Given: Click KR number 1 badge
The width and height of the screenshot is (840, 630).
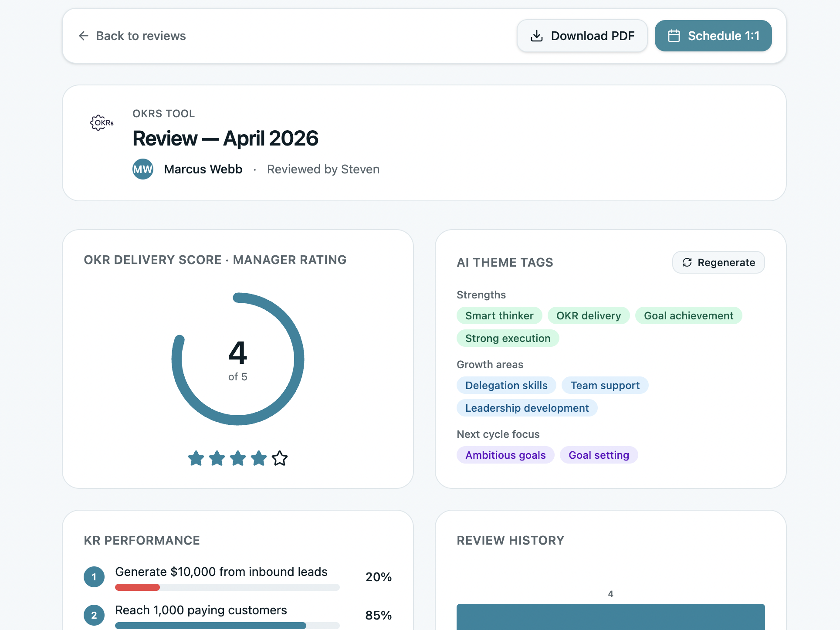Looking at the screenshot, I should pos(94,577).
